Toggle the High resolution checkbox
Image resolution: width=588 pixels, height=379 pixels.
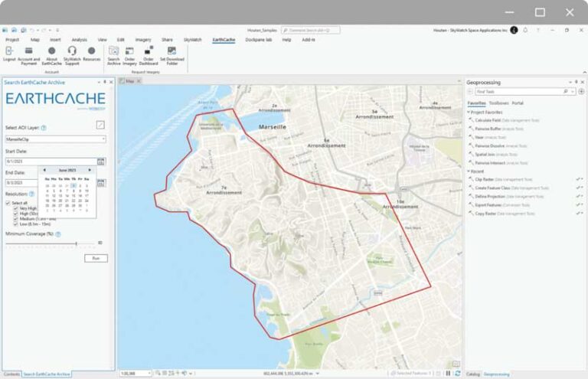click(16, 214)
